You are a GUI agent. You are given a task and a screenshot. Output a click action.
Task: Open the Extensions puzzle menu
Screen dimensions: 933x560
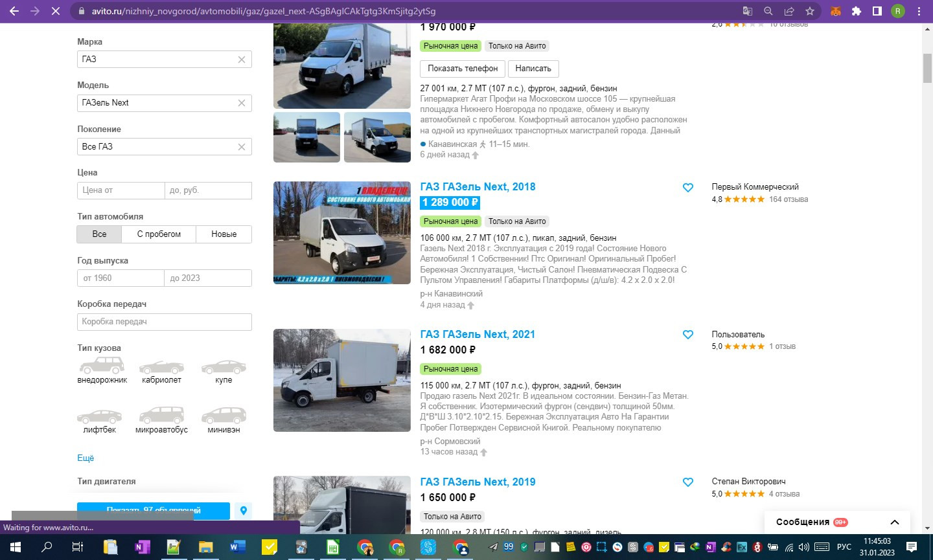point(857,11)
